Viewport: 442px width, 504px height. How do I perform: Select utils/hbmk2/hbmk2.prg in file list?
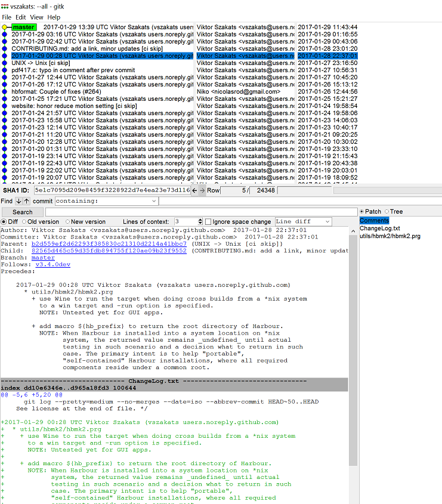pyautogui.click(x=390, y=236)
